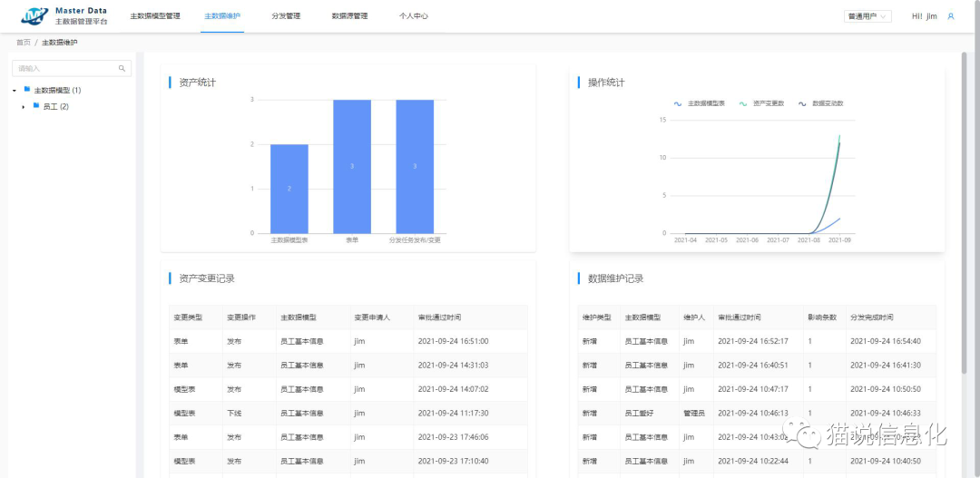Click the 表单 bar in 资产统计 chart

[x=351, y=166]
